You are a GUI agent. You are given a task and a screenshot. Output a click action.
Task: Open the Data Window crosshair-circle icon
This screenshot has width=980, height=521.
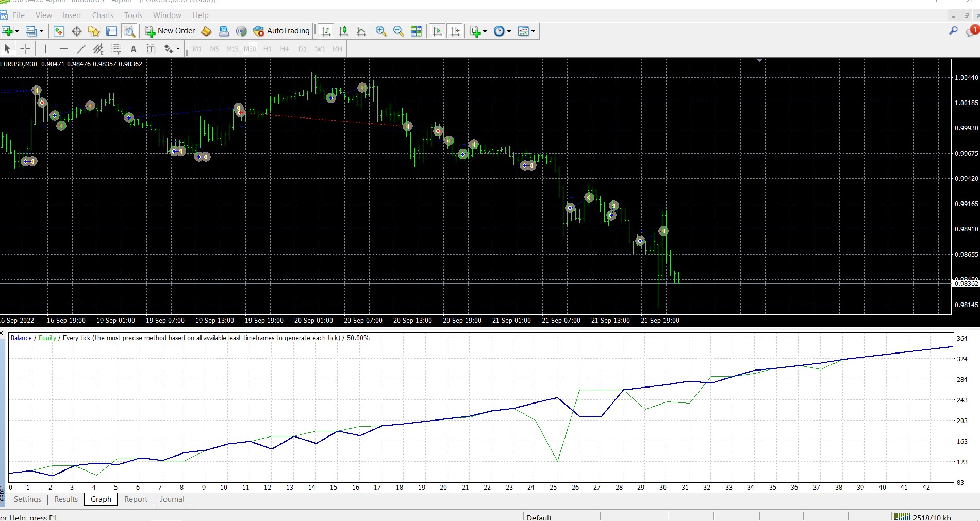[76, 31]
